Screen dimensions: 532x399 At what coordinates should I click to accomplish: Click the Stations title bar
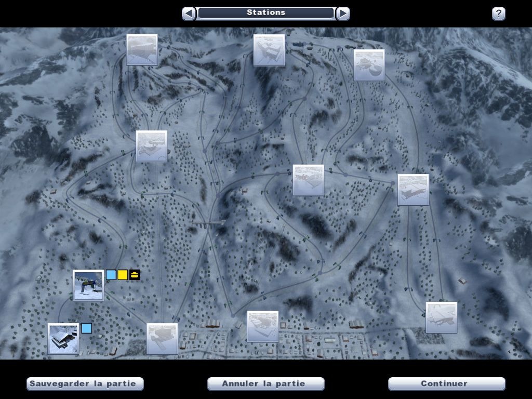pyautogui.click(x=265, y=13)
